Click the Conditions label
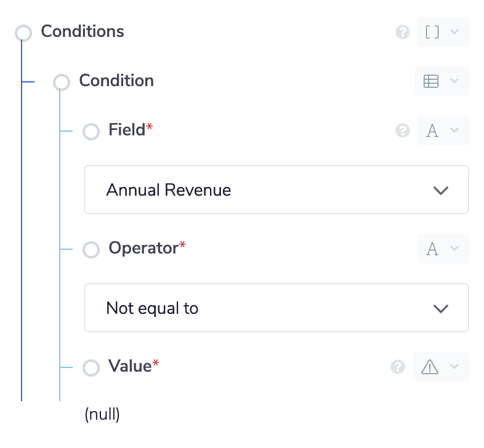The image size is (484, 448). coord(83,31)
